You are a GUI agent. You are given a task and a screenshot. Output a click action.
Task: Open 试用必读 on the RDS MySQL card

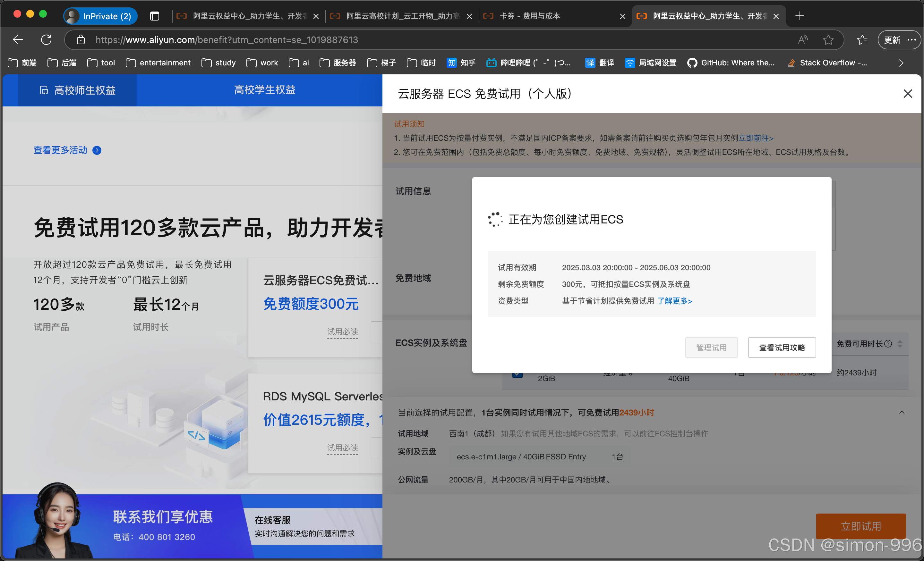342,448
